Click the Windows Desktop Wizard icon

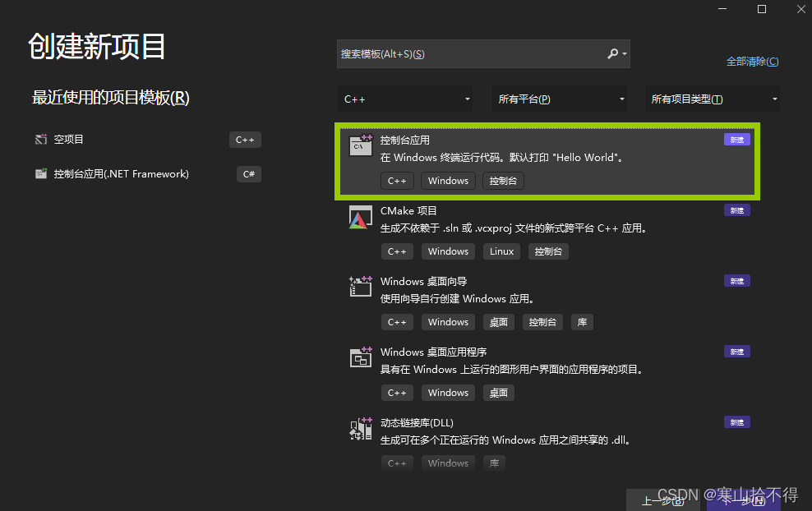pyautogui.click(x=361, y=286)
